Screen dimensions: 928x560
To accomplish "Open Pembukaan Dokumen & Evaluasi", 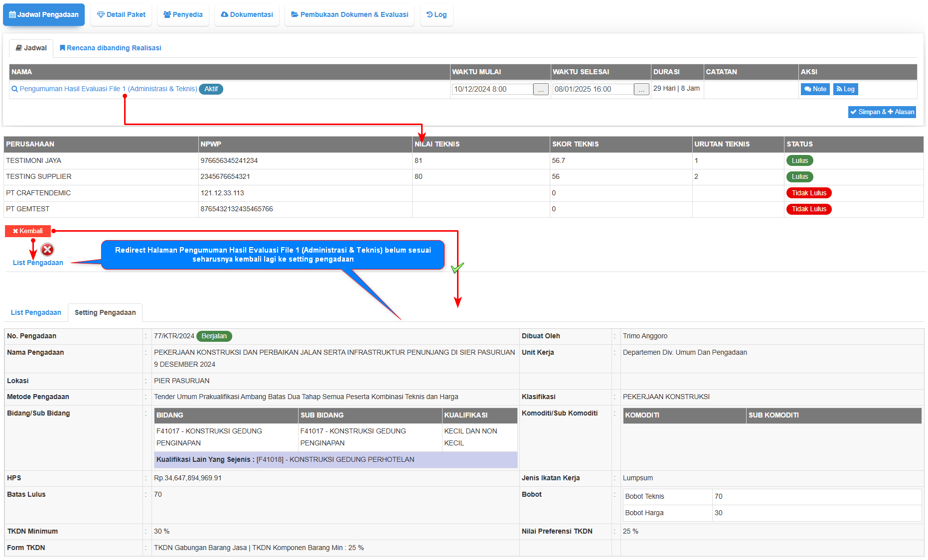I will pyautogui.click(x=349, y=14).
